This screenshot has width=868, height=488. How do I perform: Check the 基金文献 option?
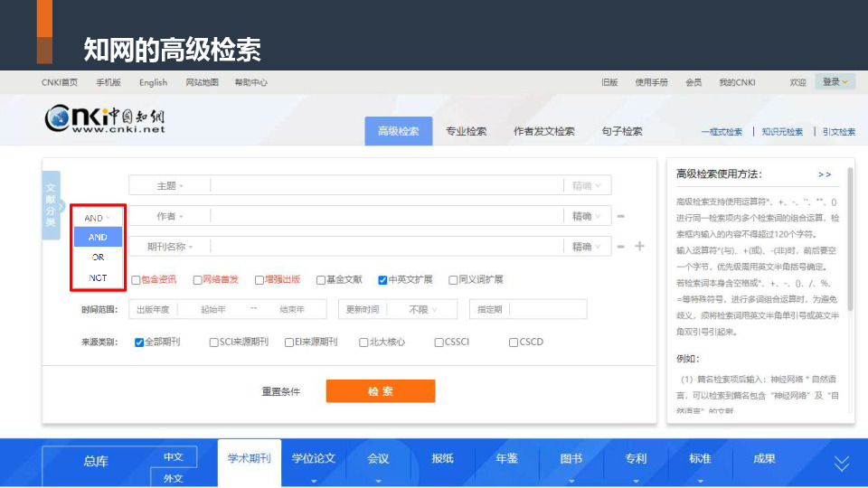320,280
